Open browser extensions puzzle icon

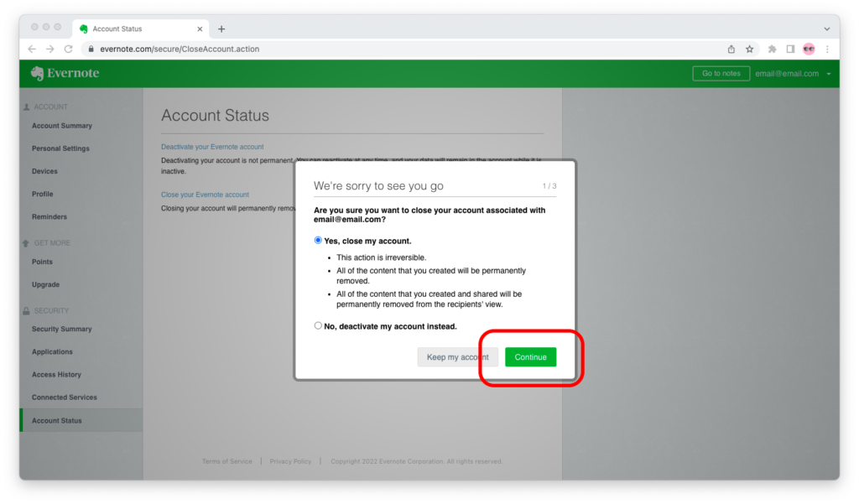(772, 49)
